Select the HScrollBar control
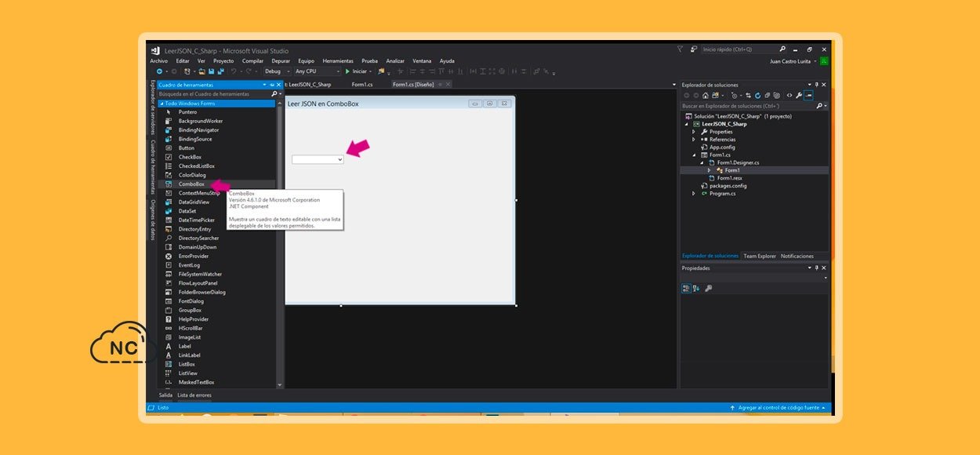The height and width of the screenshot is (455, 980). pyautogui.click(x=191, y=329)
